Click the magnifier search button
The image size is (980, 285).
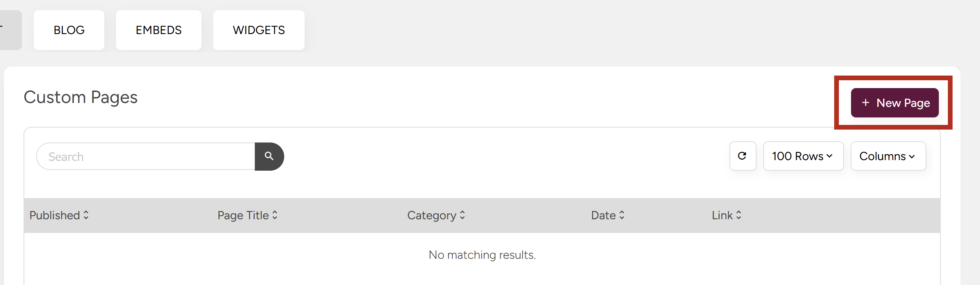pos(269,156)
